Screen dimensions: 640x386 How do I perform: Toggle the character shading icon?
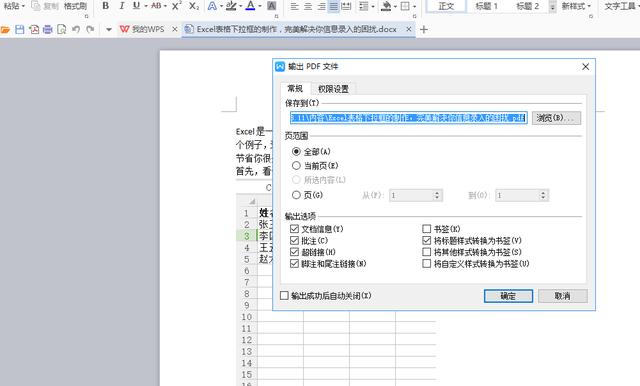[x=271, y=6]
